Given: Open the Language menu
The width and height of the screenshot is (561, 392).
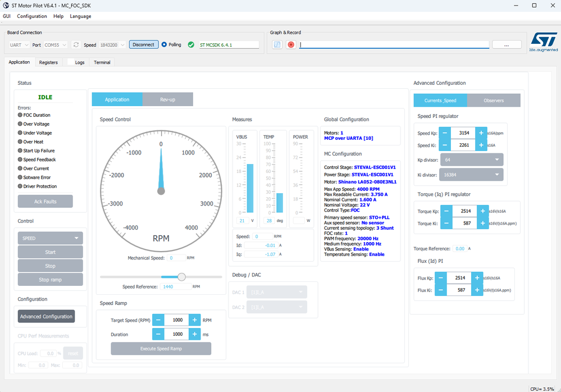Looking at the screenshot, I should (80, 16).
